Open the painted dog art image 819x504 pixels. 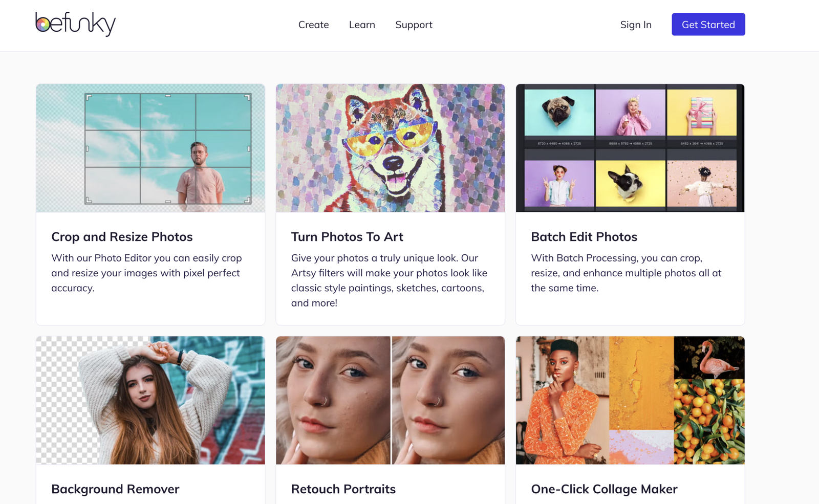click(391, 148)
